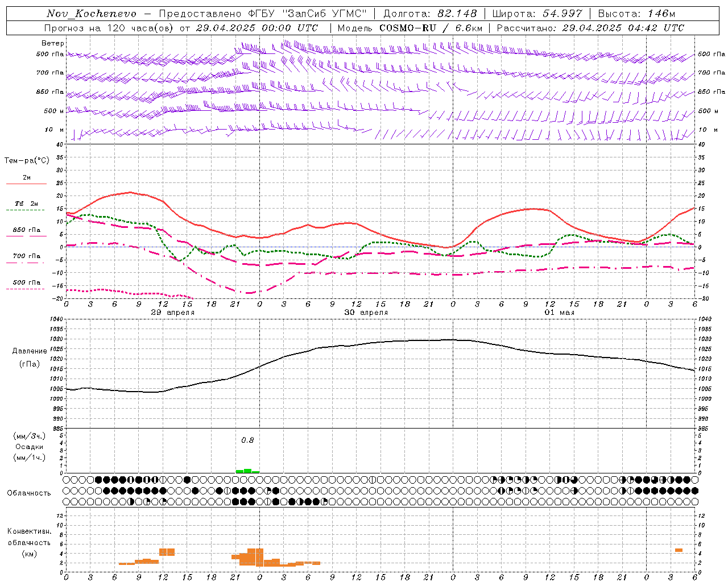Click the Давление pressure panel label

pyautogui.click(x=30, y=351)
